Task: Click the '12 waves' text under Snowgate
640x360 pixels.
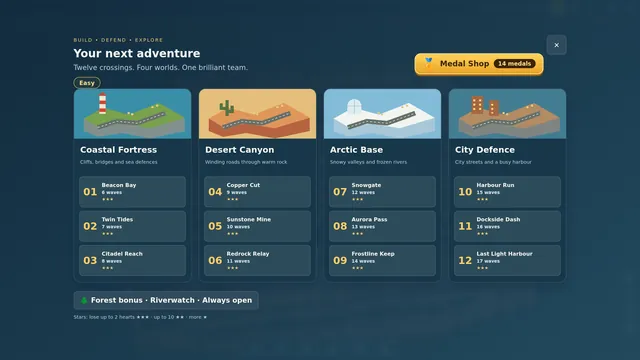Action: (363, 193)
